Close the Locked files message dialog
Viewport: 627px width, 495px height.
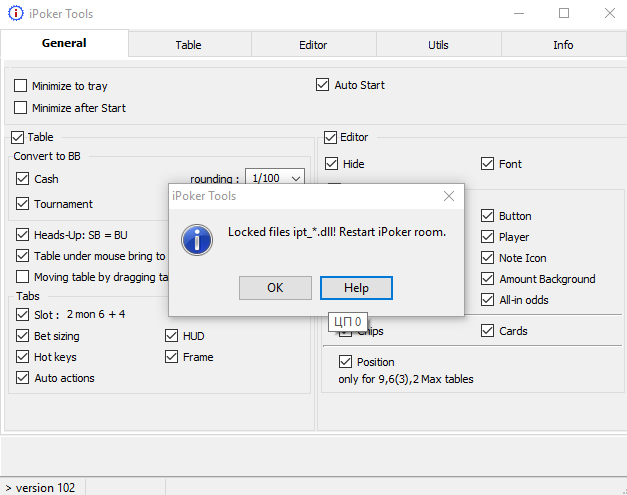click(x=449, y=196)
